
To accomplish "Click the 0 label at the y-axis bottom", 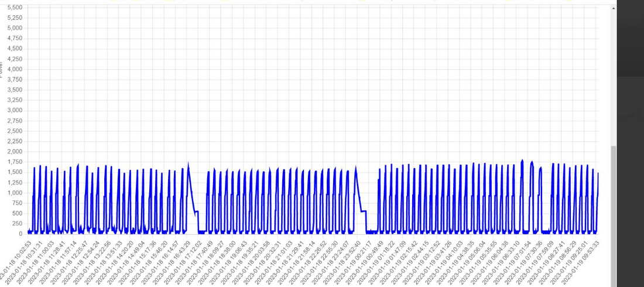I will (20, 234).
